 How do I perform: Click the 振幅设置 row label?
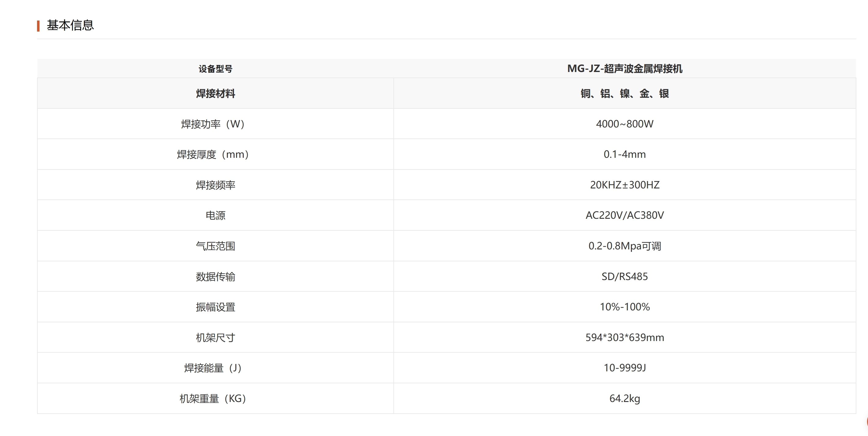tap(215, 307)
